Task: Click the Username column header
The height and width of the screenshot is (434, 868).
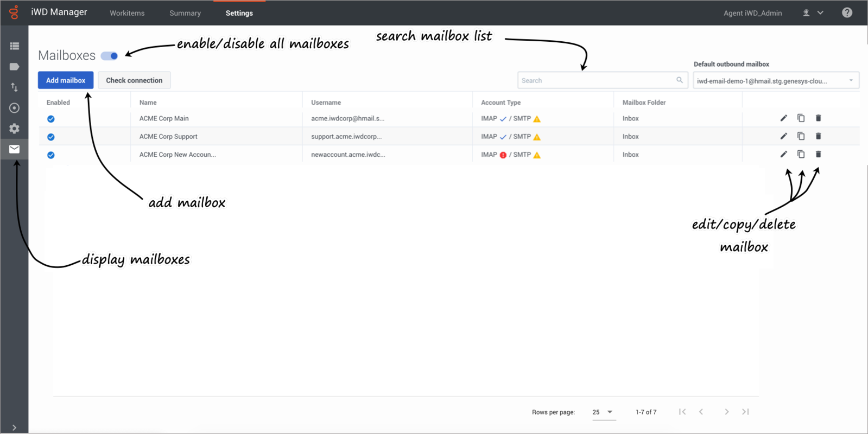Action: 326,103
